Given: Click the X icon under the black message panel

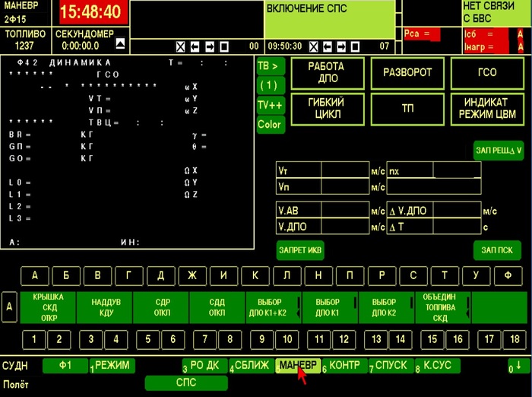Looking at the screenshot, I should 181,46.
